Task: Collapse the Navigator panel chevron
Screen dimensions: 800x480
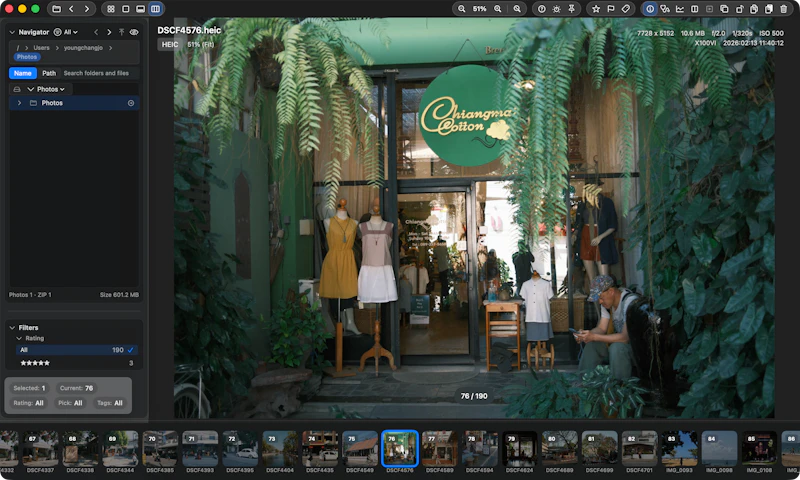Action: tap(12, 32)
